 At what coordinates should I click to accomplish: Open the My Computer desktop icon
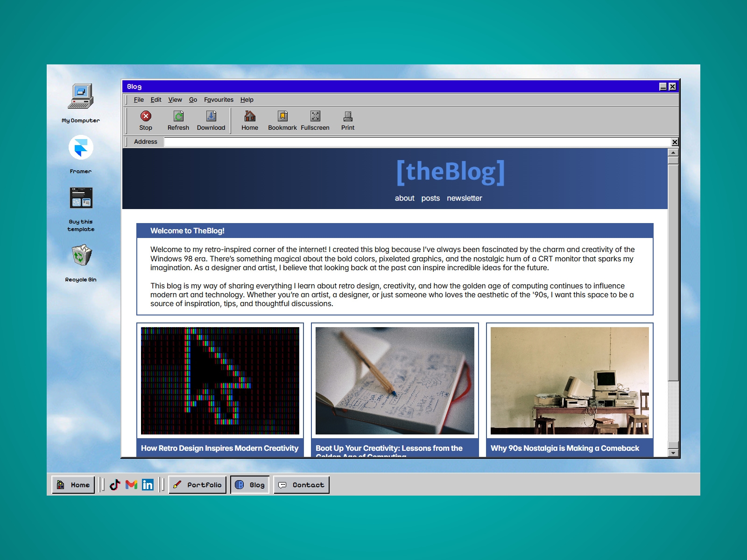point(81,97)
